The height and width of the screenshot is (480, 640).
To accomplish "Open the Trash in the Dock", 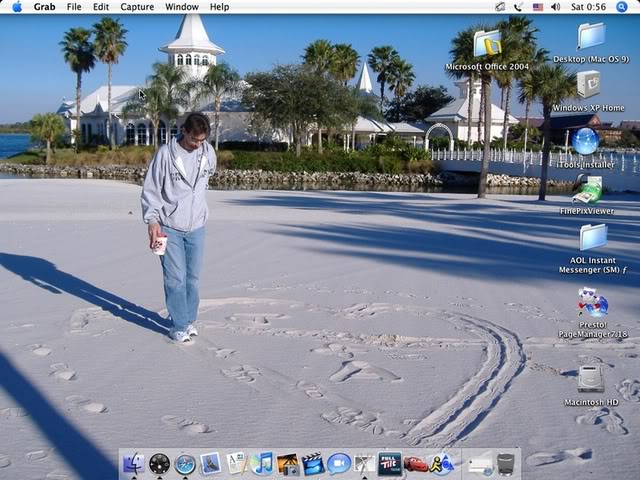I will 506,464.
